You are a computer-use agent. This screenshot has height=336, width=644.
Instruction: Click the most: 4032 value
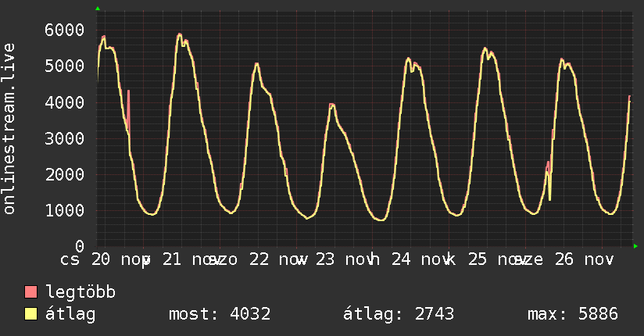point(220,314)
